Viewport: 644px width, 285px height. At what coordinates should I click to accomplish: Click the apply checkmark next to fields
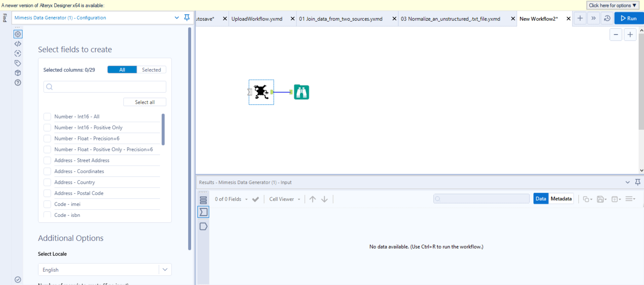[256, 199]
